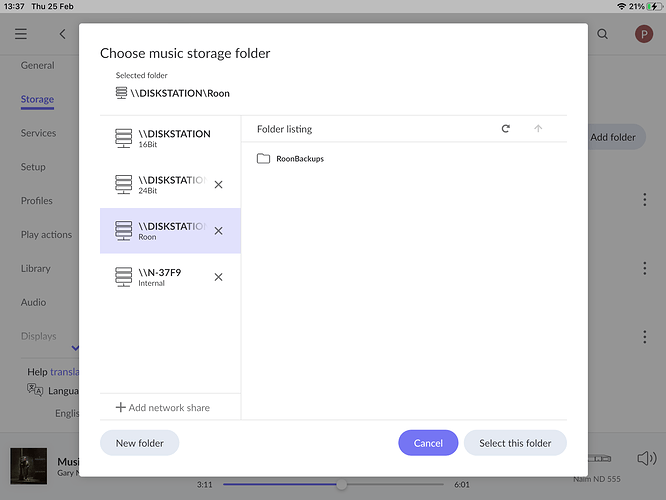The width and height of the screenshot is (666, 500).
Task: Open the hamburger menu icon
Action: 21,34
